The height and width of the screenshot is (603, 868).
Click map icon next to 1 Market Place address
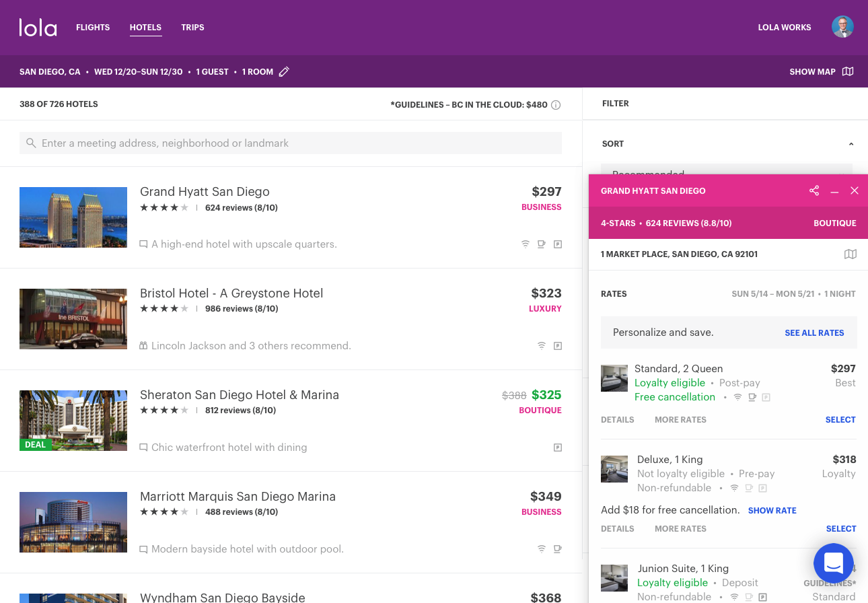[x=851, y=254]
